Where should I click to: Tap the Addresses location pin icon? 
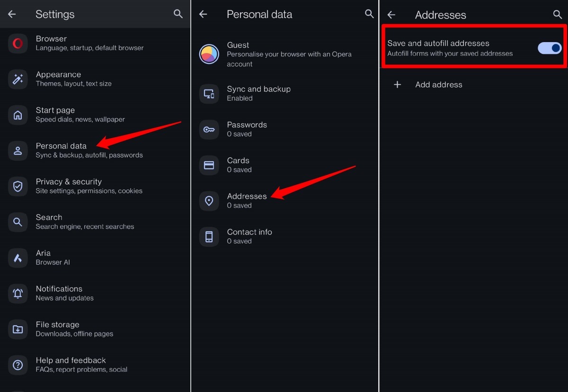(x=209, y=201)
